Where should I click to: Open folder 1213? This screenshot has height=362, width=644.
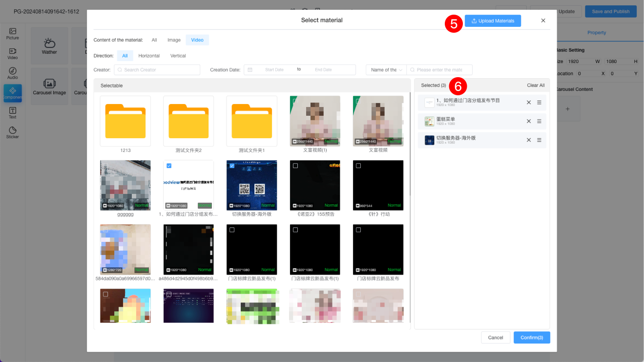point(125,121)
